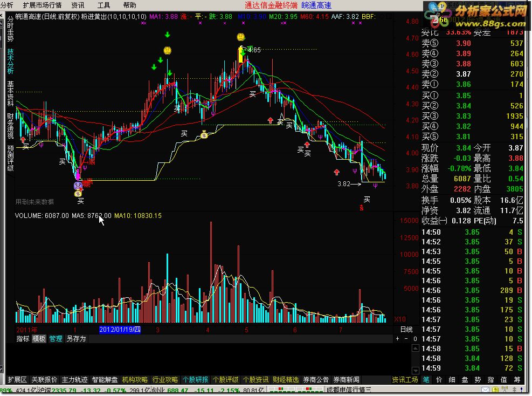Click the 0 reset button beside minus
The image size is (532, 396).
coord(415,339)
